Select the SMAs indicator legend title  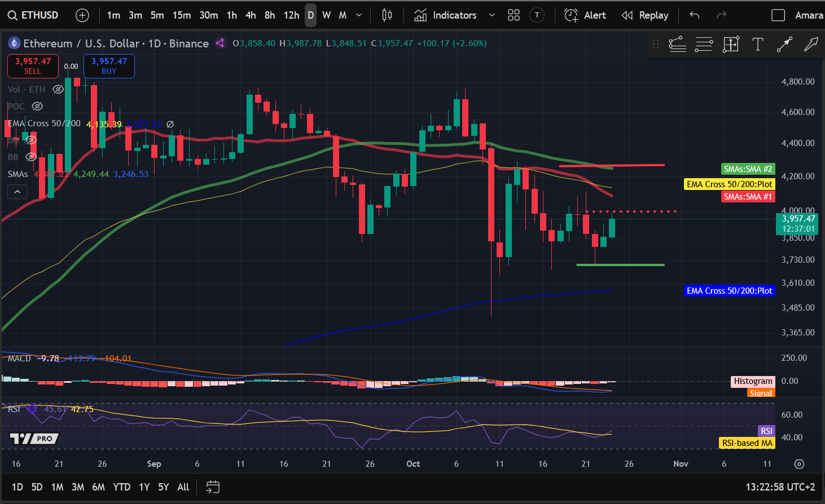(x=17, y=174)
